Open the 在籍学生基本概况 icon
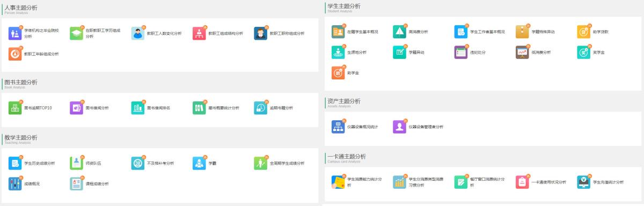 [338, 32]
